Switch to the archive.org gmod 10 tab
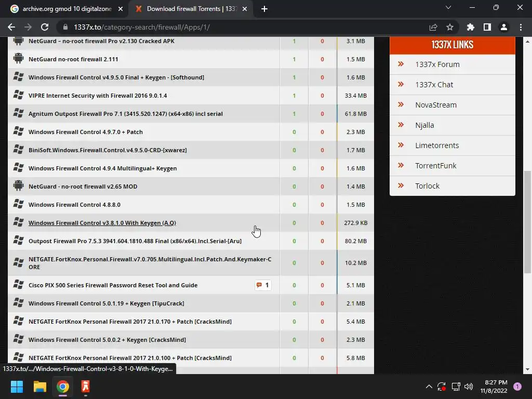532x399 pixels. point(67,9)
